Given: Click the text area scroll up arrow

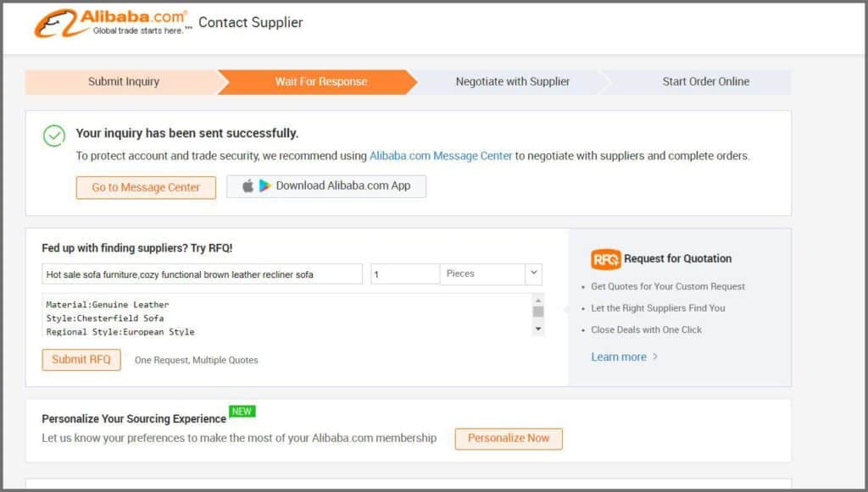Looking at the screenshot, I should coord(538,300).
